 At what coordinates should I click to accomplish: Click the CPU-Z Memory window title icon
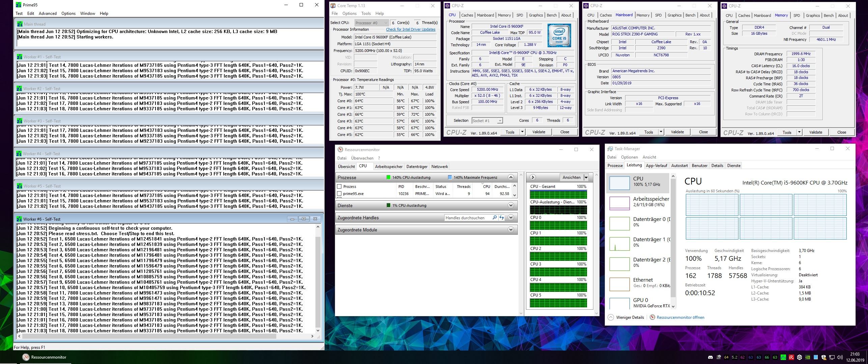coord(724,6)
